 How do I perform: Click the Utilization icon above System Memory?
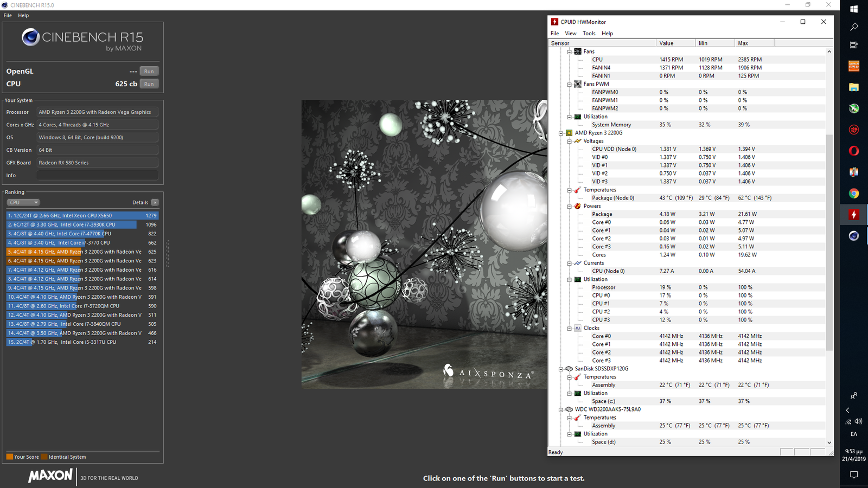coord(578,117)
